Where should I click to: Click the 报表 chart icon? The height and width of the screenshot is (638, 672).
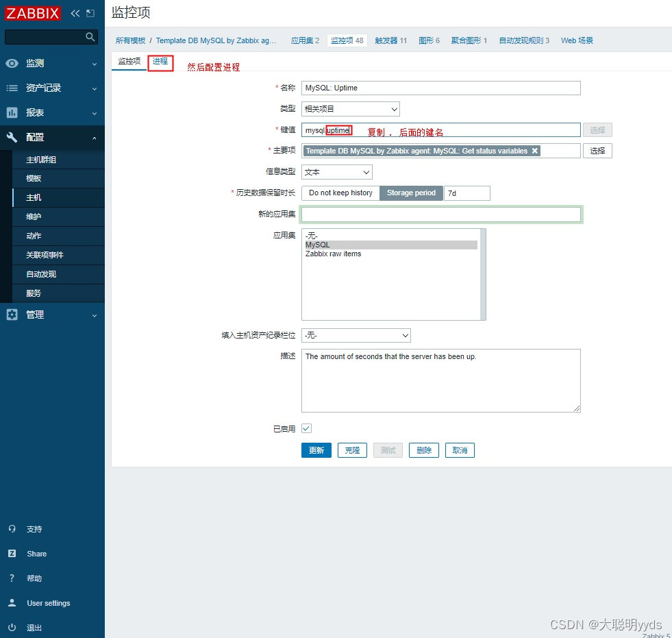(12, 113)
